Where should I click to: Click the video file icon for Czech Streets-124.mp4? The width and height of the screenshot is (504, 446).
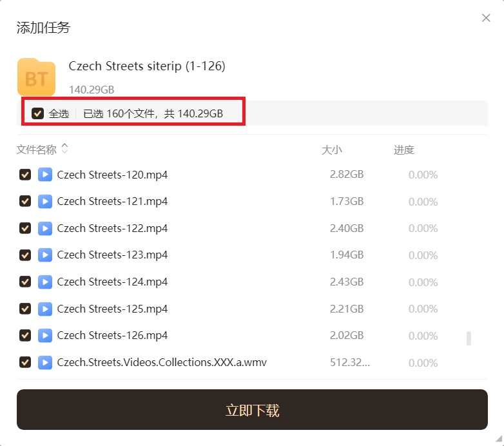point(44,282)
